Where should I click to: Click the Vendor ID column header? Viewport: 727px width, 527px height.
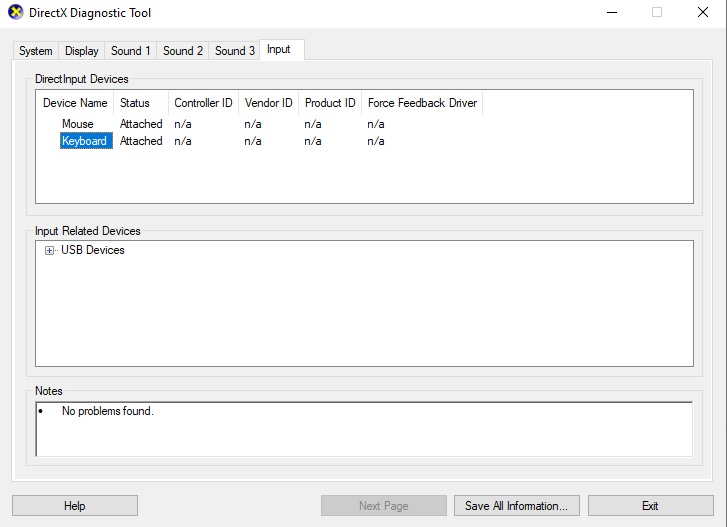point(268,103)
